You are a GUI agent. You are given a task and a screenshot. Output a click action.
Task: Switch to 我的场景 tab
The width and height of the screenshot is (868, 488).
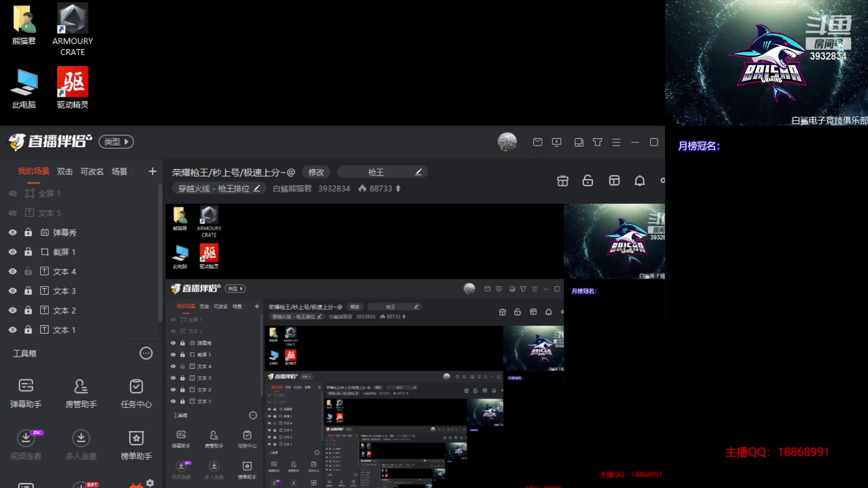tap(33, 171)
